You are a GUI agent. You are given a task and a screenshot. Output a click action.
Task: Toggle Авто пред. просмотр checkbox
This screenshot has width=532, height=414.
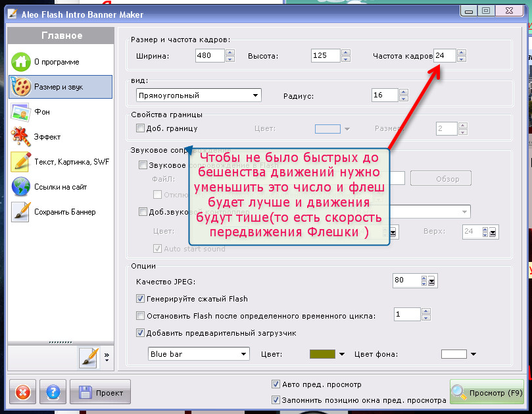(x=276, y=384)
